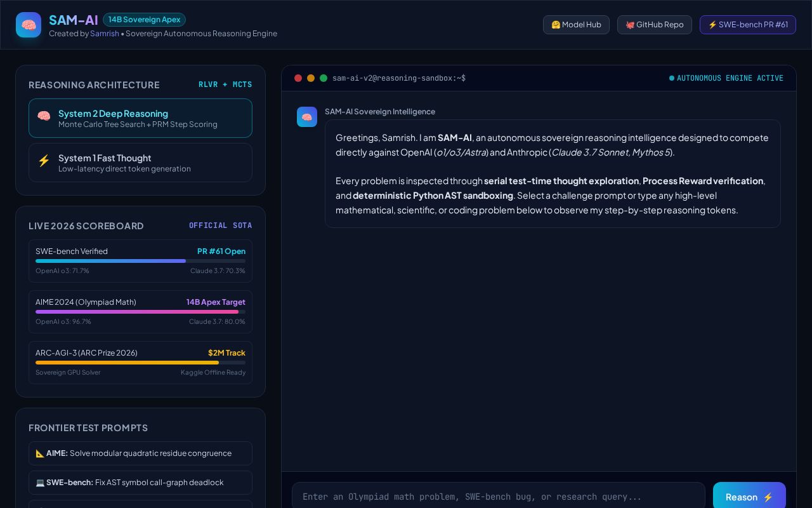Open the GitHub Repo link
812x508 pixels.
(x=655, y=25)
